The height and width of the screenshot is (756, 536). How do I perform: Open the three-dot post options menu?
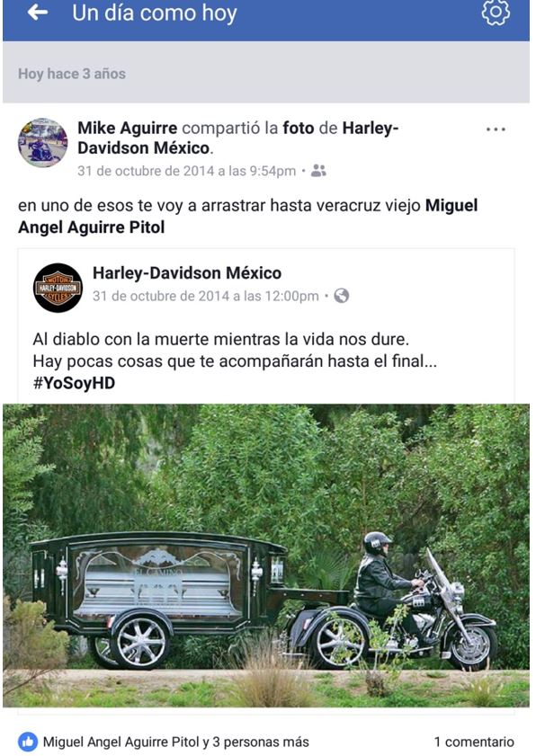coord(496,129)
